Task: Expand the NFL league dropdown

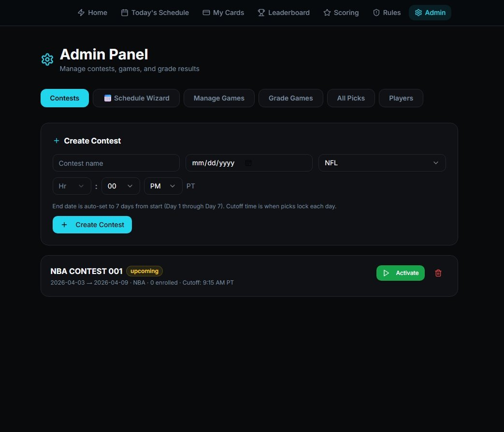Action: pos(382,163)
